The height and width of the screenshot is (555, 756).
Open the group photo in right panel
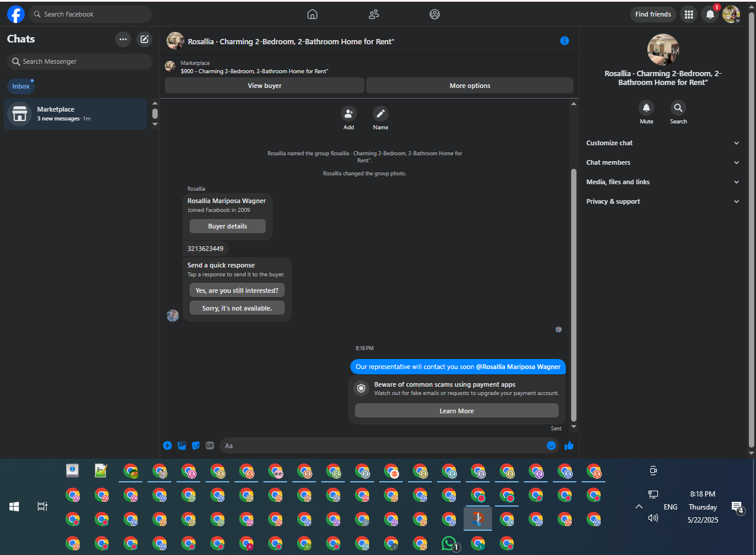pos(663,50)
